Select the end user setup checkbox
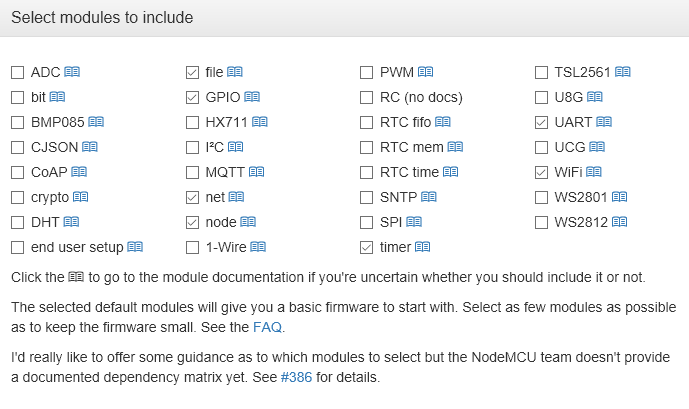The height and width of the screenshot is (409, 689). 18,248
